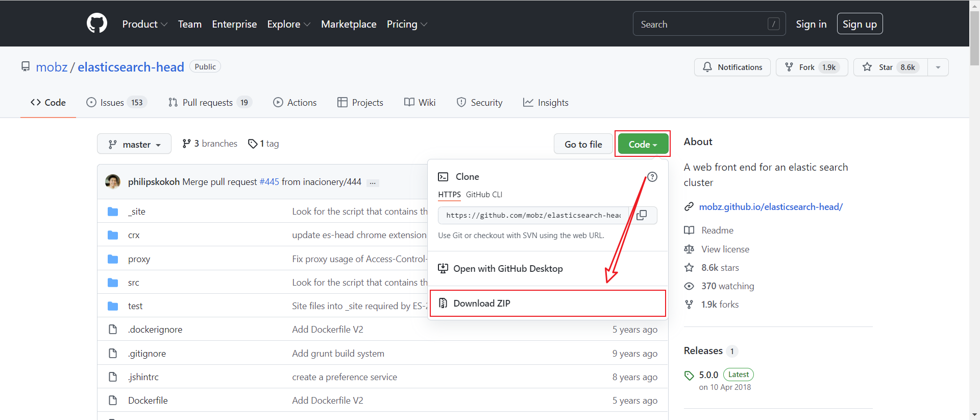Click the 5.0.0 release tag icon
Viewport: 980px width, 420px height.
point(689,376)
